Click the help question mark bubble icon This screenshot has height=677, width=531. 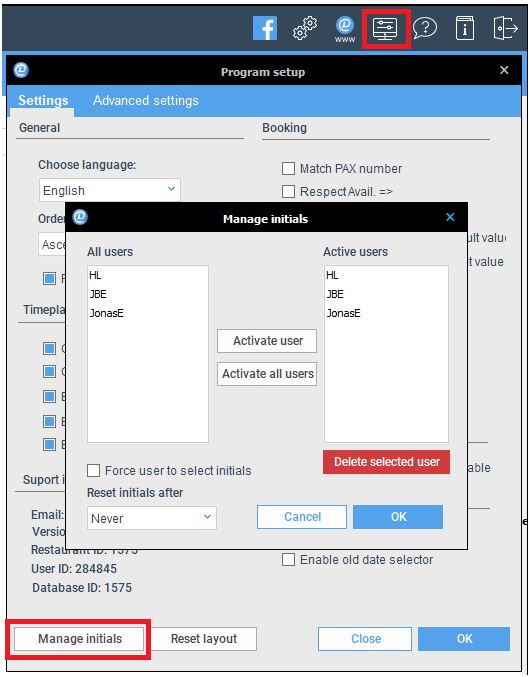(x=425, y=28)
